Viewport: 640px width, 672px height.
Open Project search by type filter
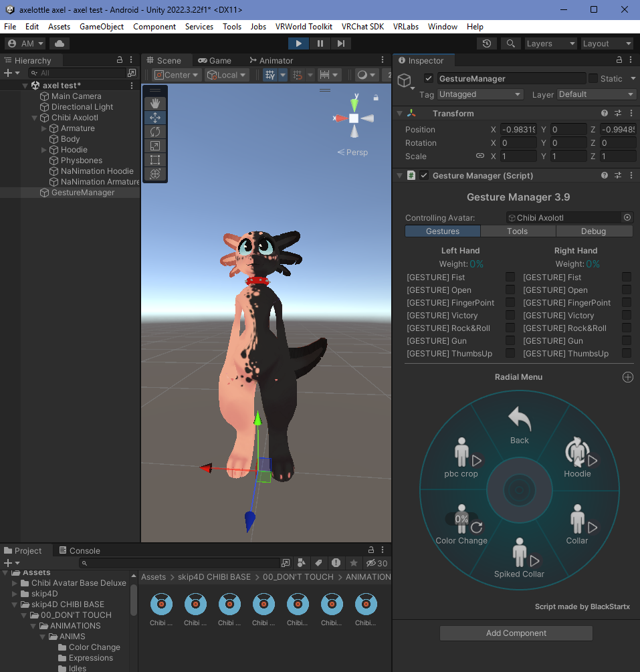(x=302, y=563)
